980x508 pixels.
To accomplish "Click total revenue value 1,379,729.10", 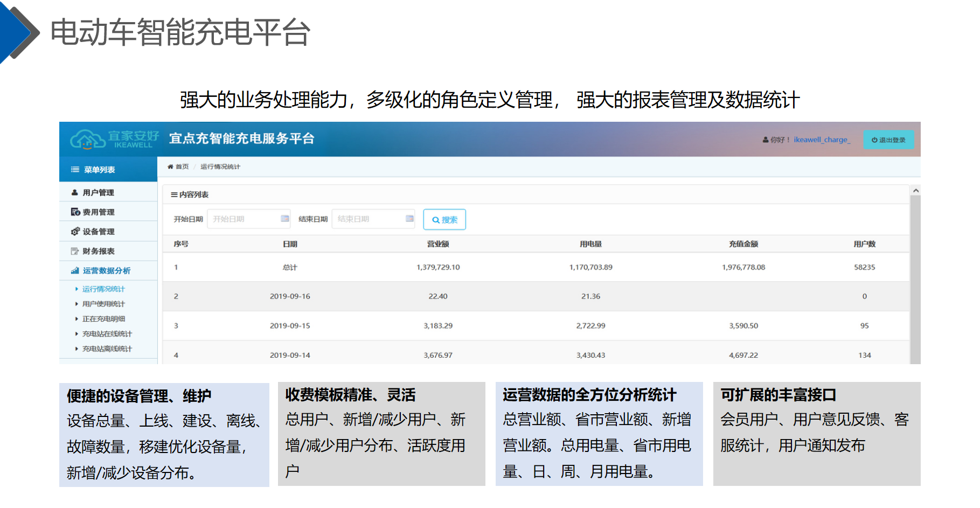I will point(438,267).
